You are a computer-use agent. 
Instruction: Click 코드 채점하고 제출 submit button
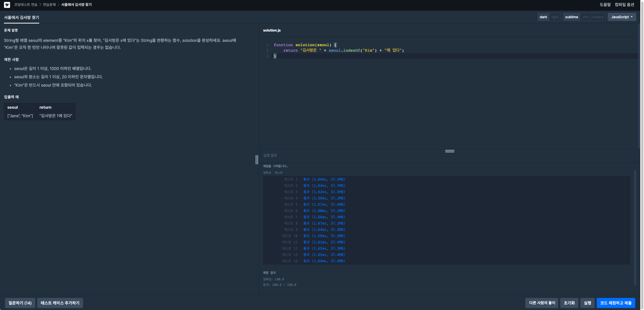[x=616, y=303]
